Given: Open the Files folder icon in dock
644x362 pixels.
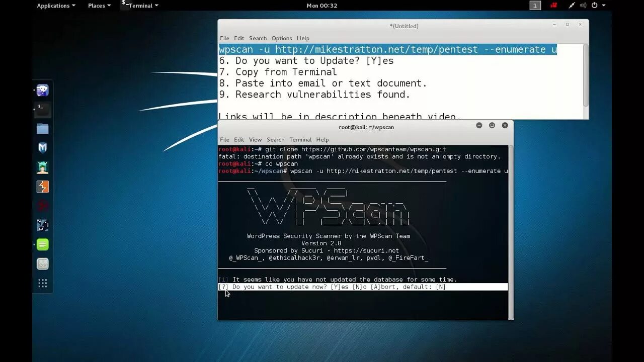Looking at the screenshot, I should point(43,129).
